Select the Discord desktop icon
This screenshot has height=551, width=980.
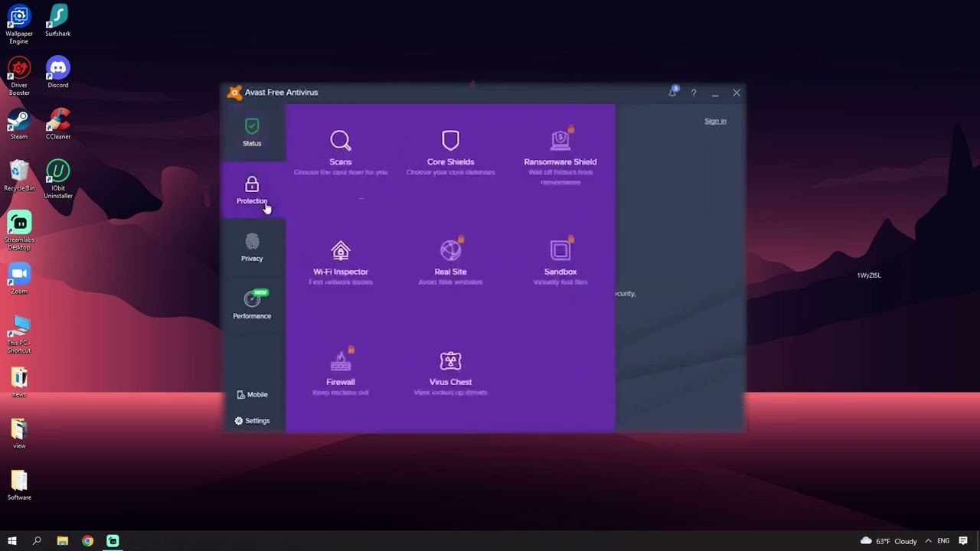pyautogui.click(x=58, y=73)
